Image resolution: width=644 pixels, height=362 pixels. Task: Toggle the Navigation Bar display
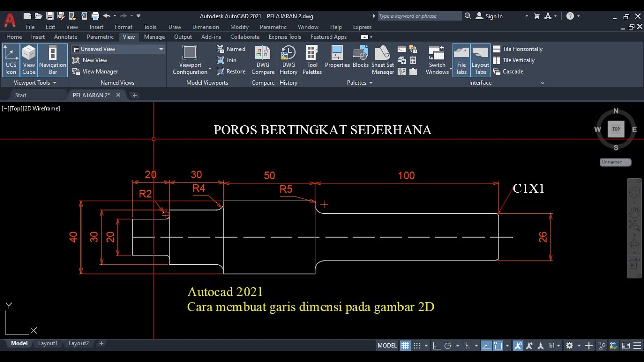pos(53,60)
